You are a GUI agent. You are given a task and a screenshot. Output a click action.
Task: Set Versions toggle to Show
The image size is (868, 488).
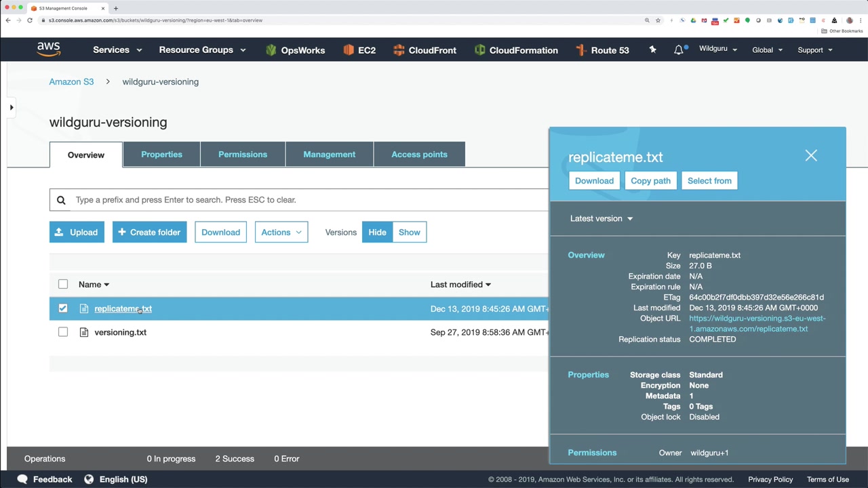coord(410,232)
